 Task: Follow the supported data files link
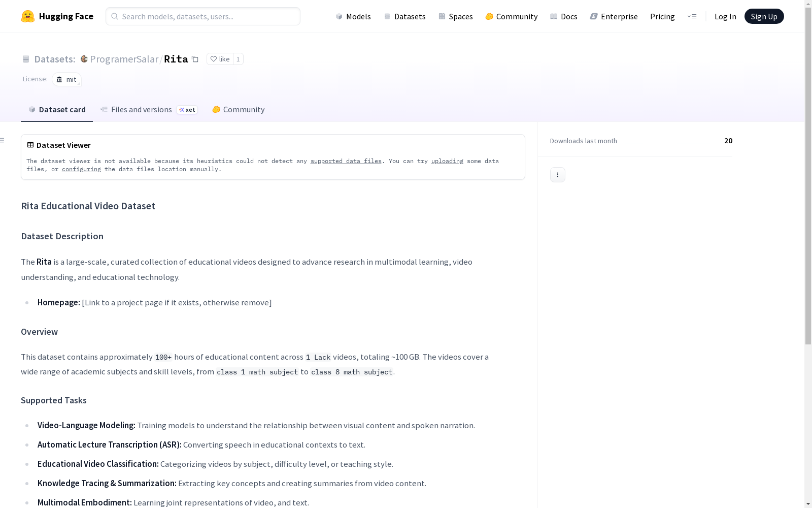[x=346, y=161]
